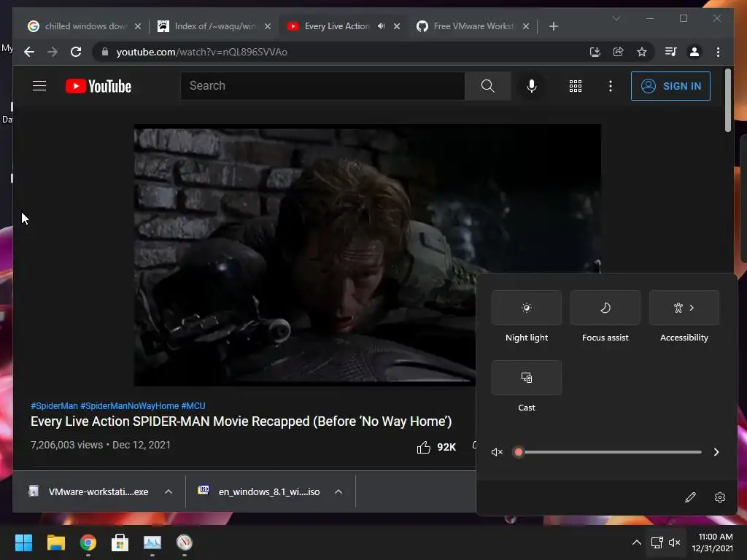Open the round clock-like taskbar app
The height and width of the screenshot is (560, 747).
pyautogui.click(x=185, y=542)
